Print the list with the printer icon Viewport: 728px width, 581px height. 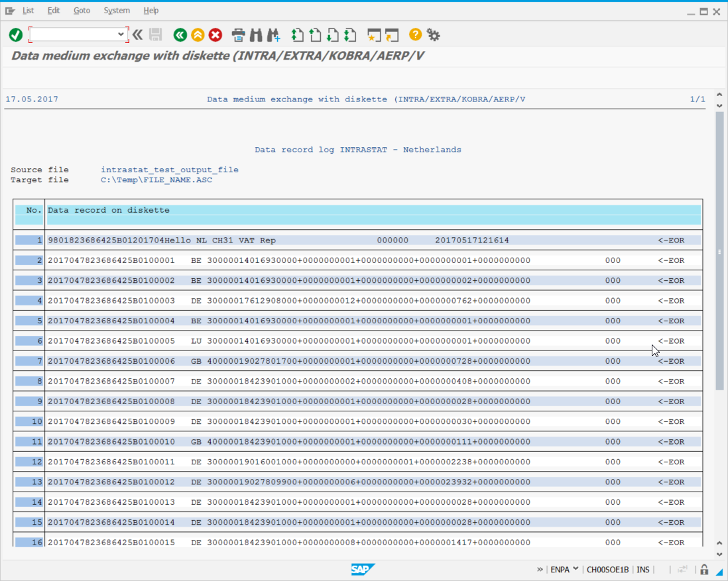tap(238, 35)
